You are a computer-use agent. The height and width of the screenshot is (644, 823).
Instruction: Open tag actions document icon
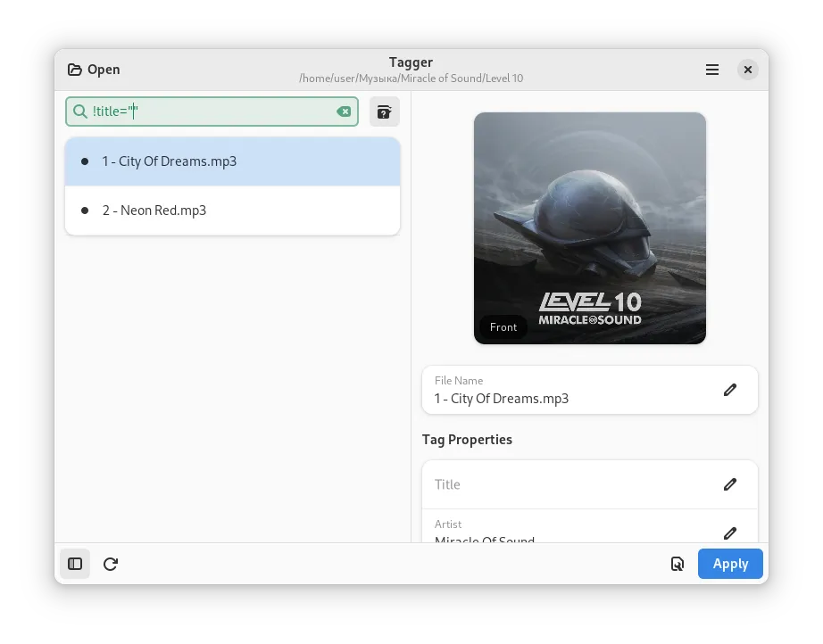pos(678,564)
